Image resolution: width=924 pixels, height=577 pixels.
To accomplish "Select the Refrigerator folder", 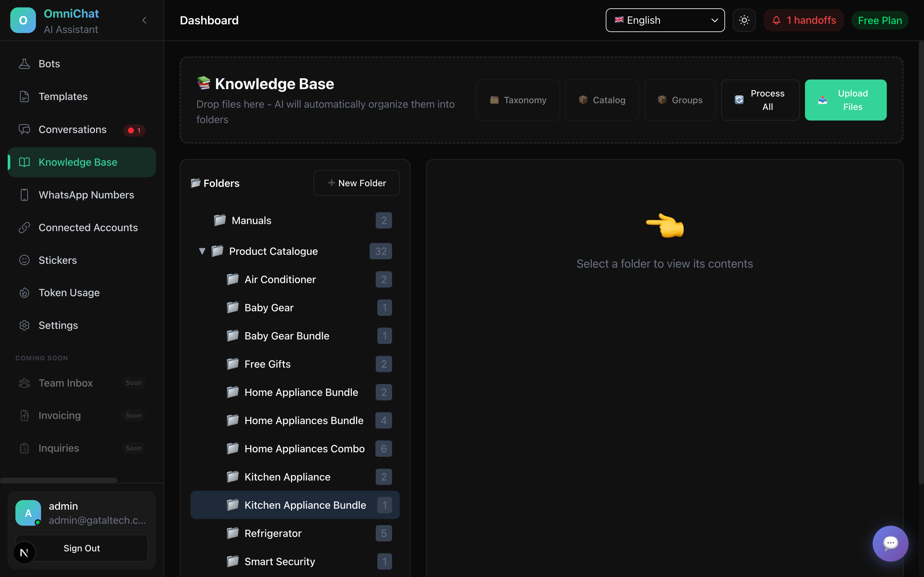I will [x=273, y=533].
